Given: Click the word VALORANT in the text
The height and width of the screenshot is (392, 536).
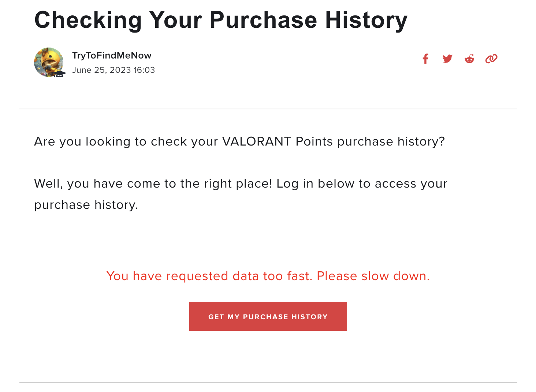Looking at the screenshot, I should coord(257,142).
